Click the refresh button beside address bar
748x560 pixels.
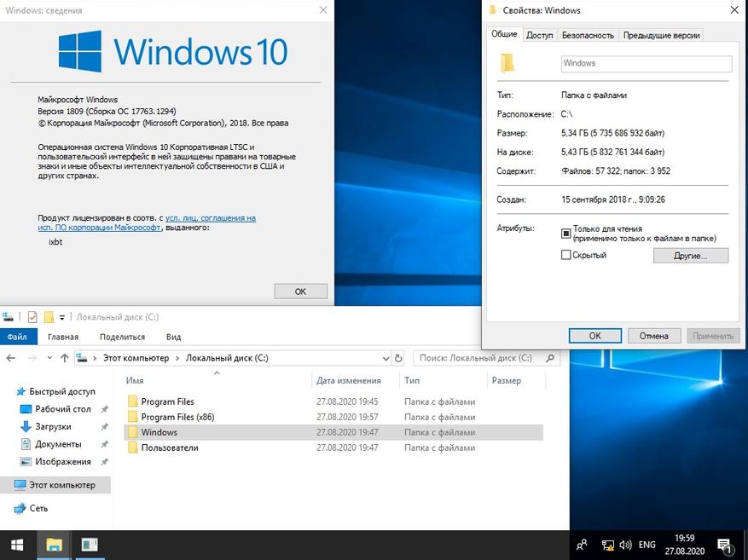tap(398, 358)
